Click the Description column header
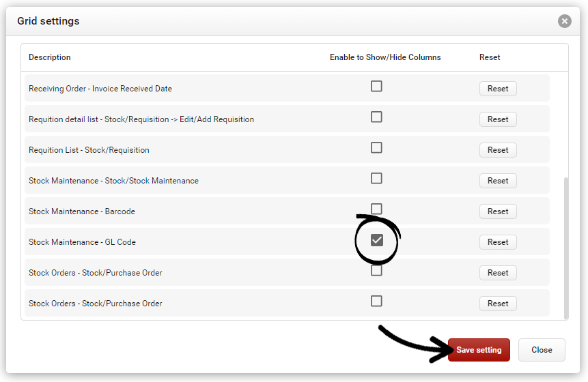Viewport: 588px width, 382px height. pos(50,57)
